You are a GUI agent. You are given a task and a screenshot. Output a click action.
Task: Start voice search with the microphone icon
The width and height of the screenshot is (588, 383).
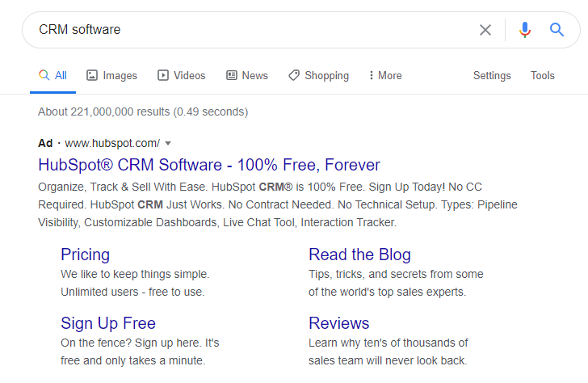pos(525,30)
